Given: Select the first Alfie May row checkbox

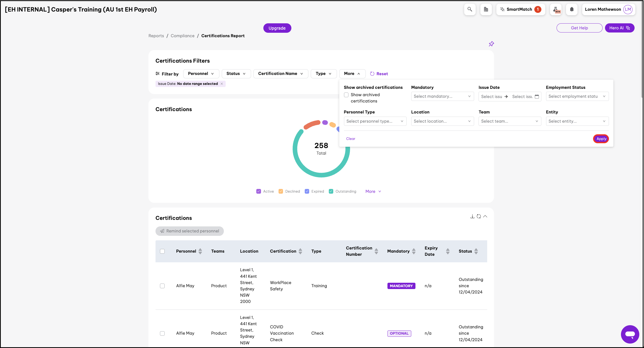Looking at the screenshot, I should (162, 286).
